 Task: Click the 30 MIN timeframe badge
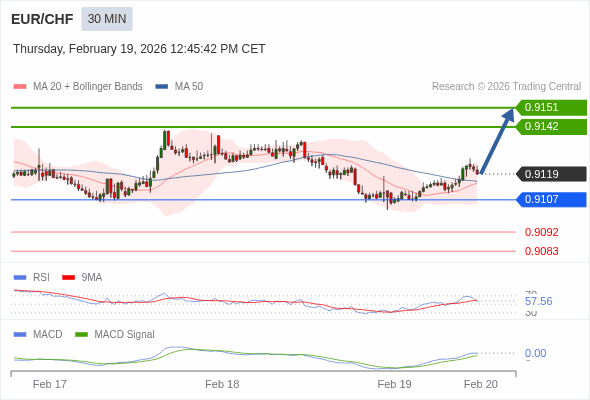tap(107, 19)
